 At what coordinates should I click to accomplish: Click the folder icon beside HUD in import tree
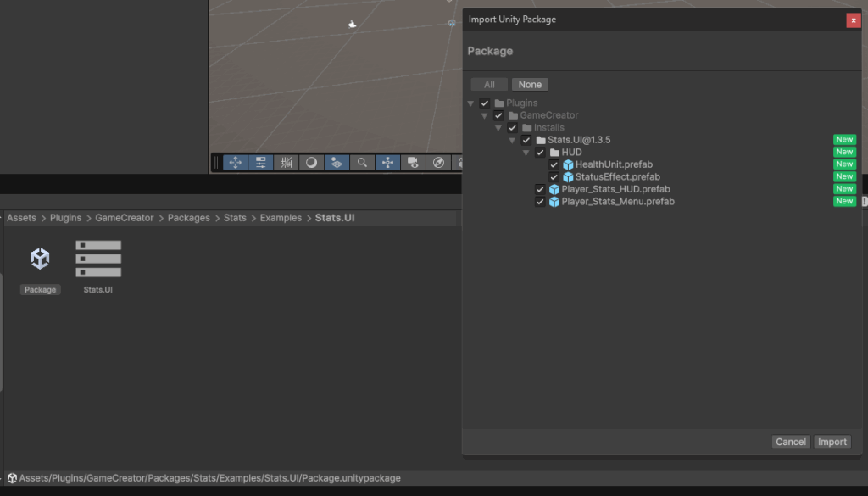tap(554, 153)
